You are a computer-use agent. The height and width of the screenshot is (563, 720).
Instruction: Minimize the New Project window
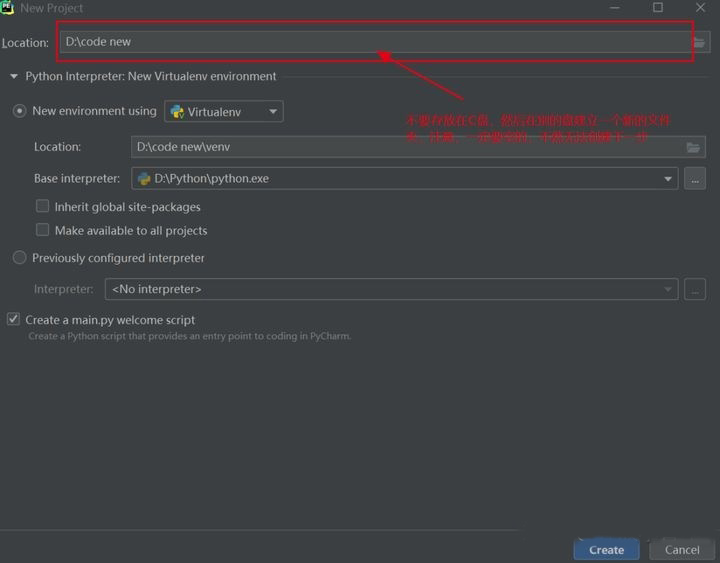[x=614, y=8]
